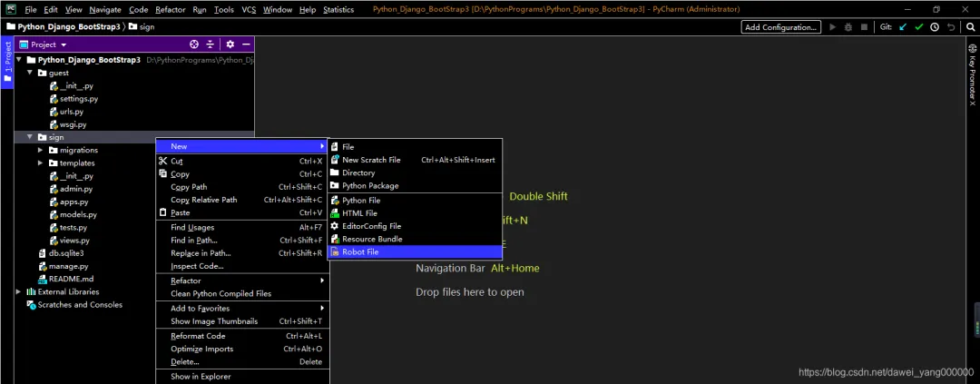Click the Resource Bundle icon in submenu
This screenshot has width=980, height=384.
pos(335,239)
